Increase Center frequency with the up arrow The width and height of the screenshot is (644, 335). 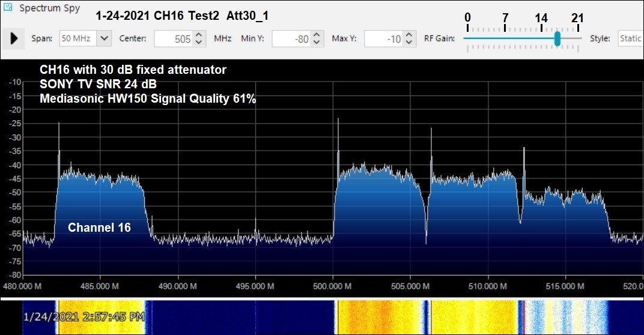200,35
